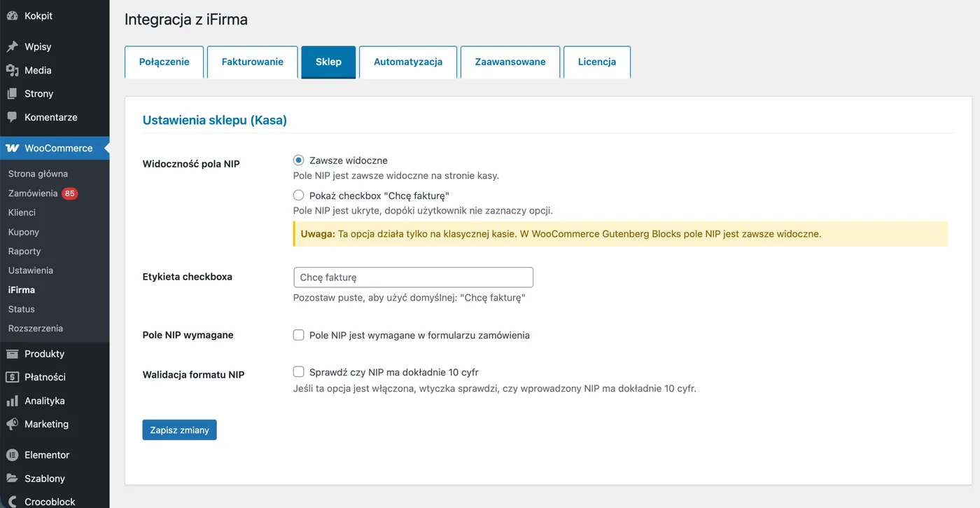
Task: Go to the Klienci submenu item
Action: [x=22, y=212]
